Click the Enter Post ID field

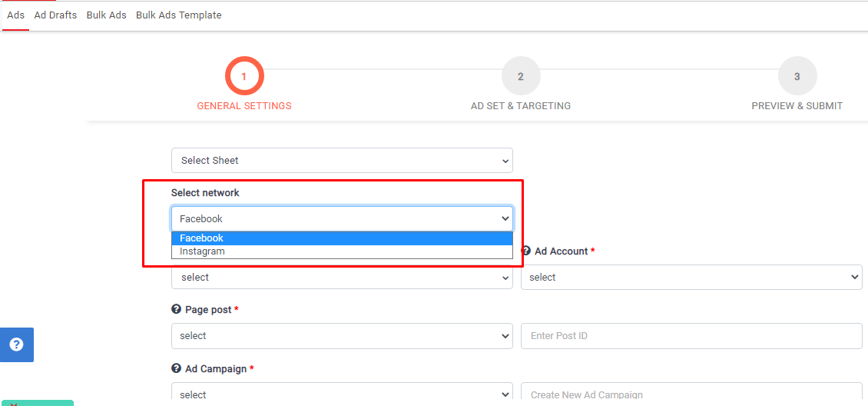(x=691, y=336)
